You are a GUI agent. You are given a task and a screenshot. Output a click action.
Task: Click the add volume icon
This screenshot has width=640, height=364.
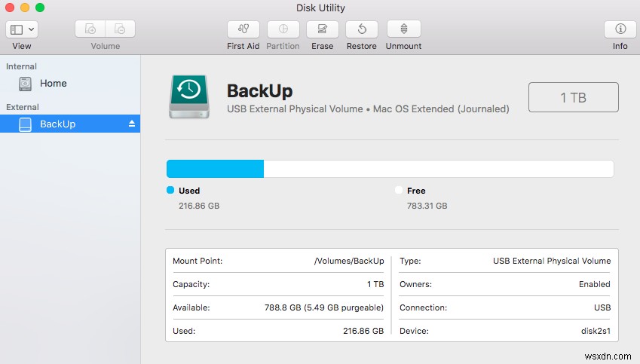click(x=90, y=29)
